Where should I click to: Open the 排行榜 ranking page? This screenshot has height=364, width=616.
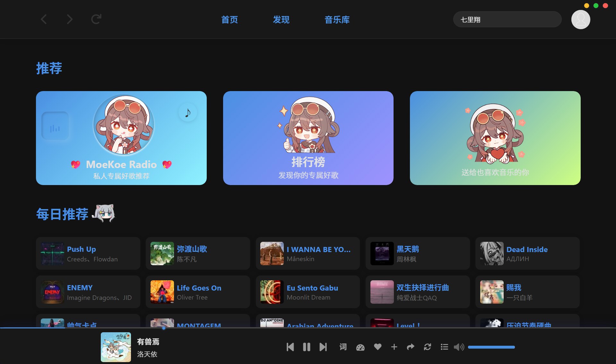(x=308, y=138)
